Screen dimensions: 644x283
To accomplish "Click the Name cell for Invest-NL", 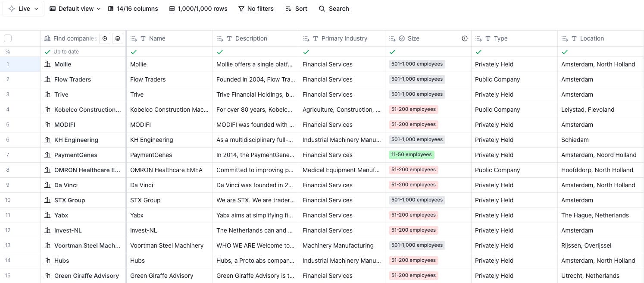I will (169, 230).
